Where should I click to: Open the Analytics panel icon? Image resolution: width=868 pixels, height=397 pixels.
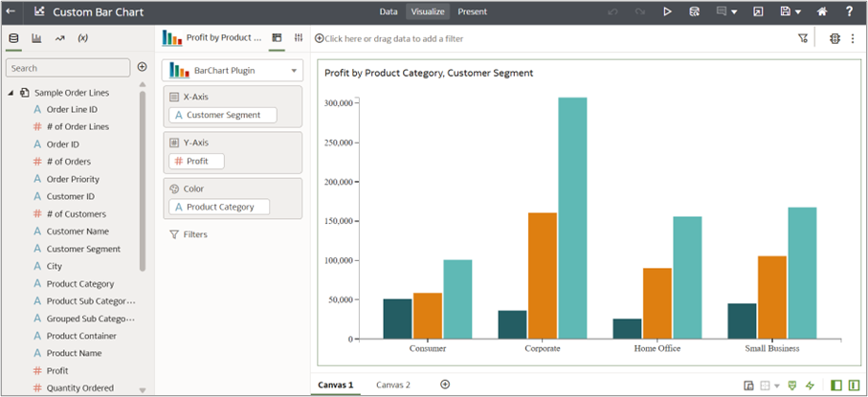point(59,38)
